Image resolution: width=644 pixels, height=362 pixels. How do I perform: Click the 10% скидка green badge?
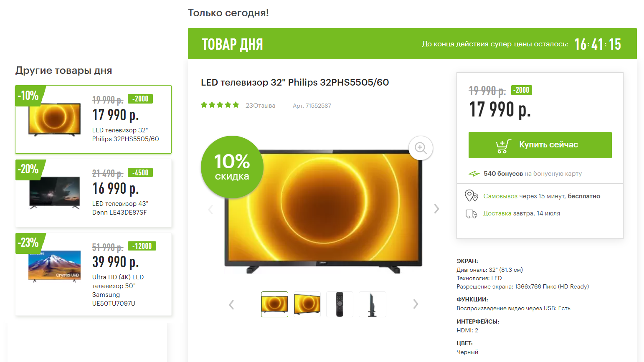232,167
